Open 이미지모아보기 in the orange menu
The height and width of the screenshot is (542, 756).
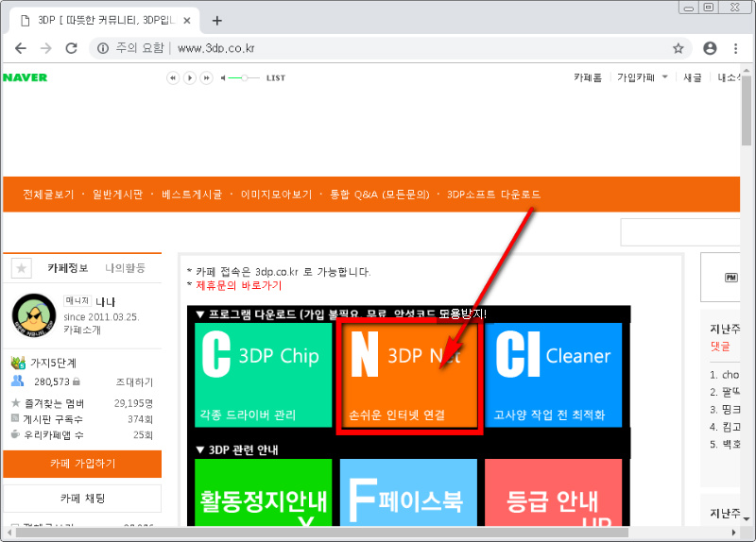click(x=276, y=195)
